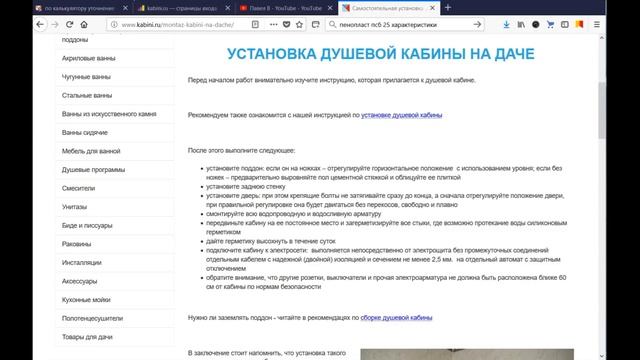
Task: Open page actions three-dot menu
Action: click(273, 24)
